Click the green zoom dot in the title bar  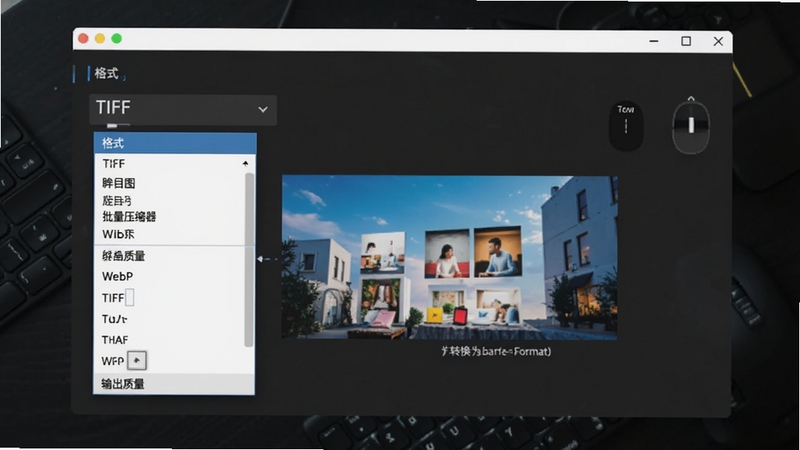click(x=116, y=39)
